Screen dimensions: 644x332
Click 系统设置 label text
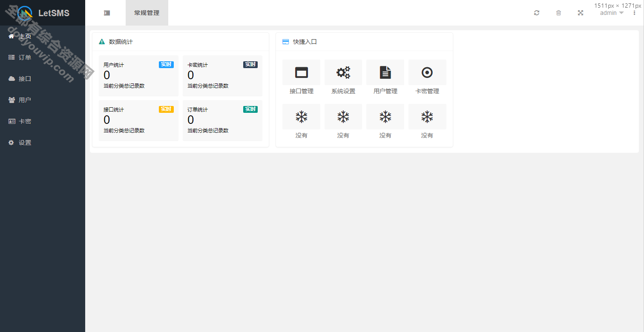point(343,91)
